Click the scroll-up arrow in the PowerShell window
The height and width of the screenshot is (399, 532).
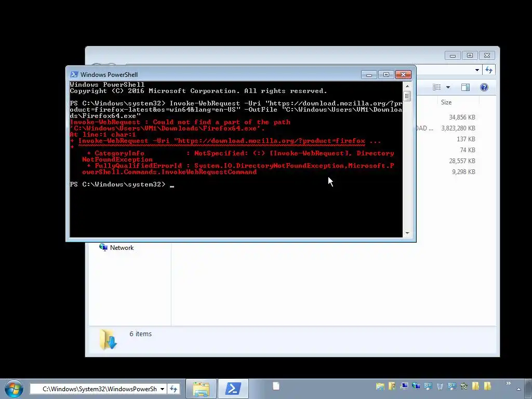click(x=407, y=86)
